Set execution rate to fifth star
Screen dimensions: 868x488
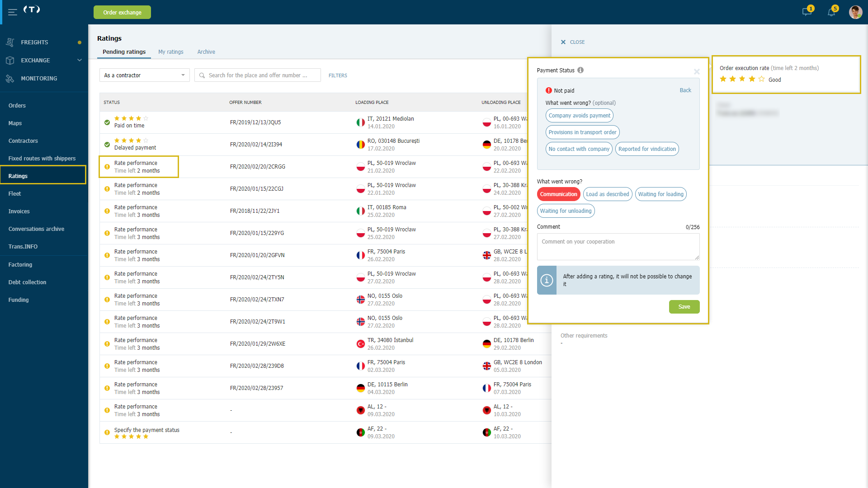tap(761, 79)
